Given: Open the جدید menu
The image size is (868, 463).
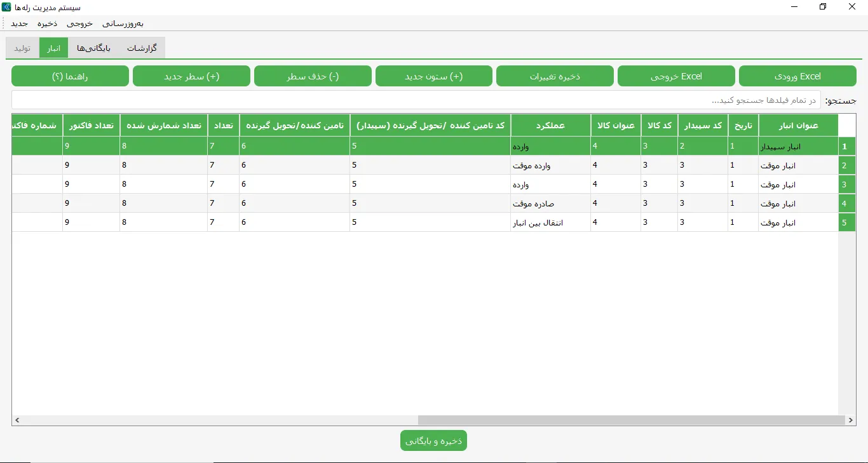Looking at the screenshot, I should point(19,23).
